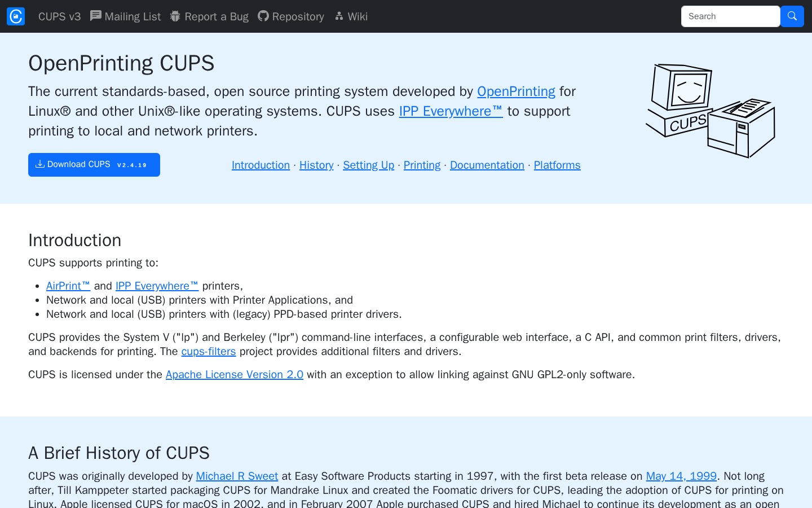812x508 pixels.
Task: Jump to Platforms section link
Action: 557,165
